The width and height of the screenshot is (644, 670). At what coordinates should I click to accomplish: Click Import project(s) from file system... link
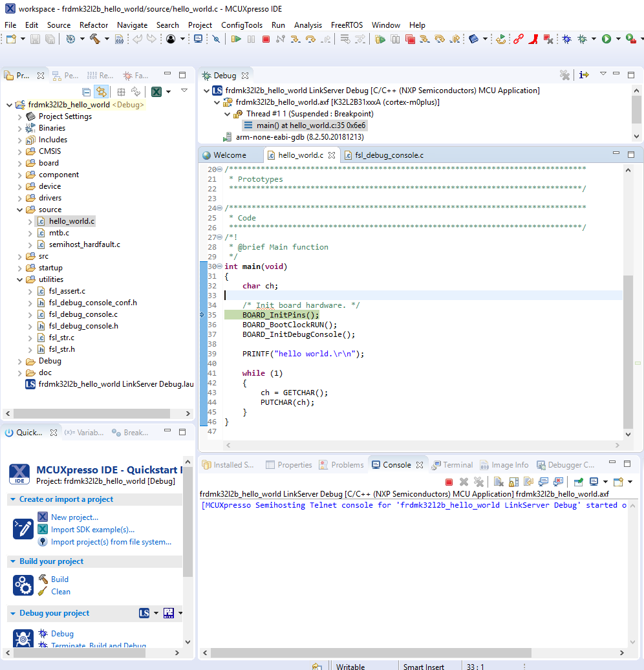111,542
